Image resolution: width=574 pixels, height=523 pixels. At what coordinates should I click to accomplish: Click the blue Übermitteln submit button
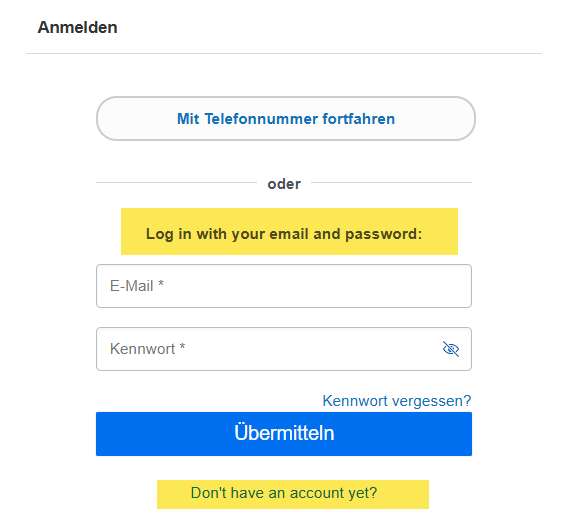click(x=284, y=434)
